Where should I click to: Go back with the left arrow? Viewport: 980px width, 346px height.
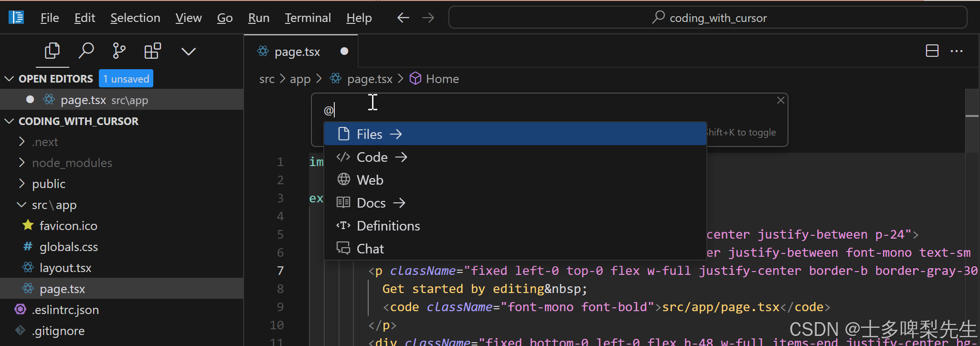pos(403,18)
